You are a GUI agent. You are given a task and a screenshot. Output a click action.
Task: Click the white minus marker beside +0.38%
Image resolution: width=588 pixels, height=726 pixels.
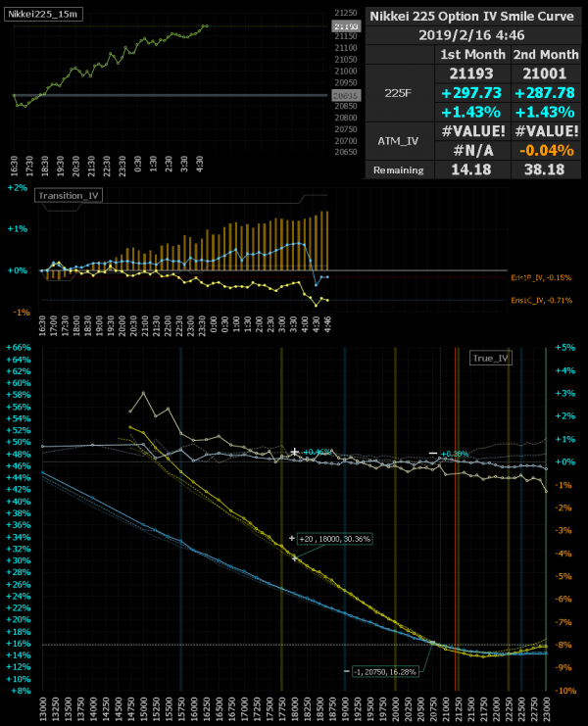433,453
